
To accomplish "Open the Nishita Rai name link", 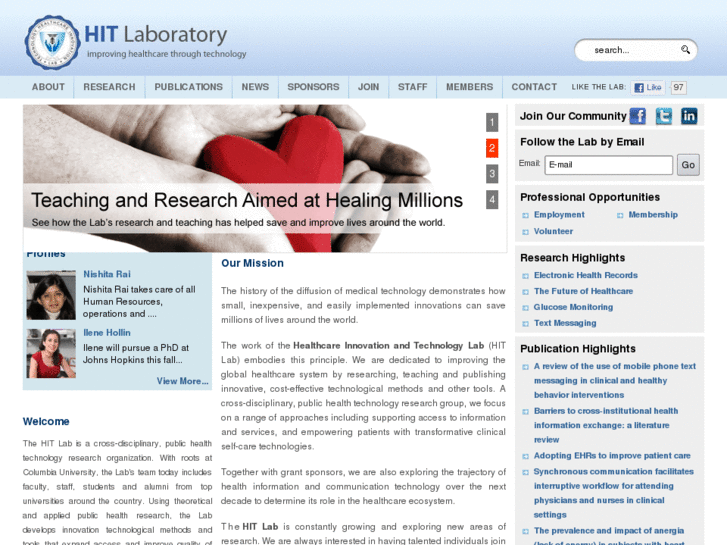I will 107,274.
